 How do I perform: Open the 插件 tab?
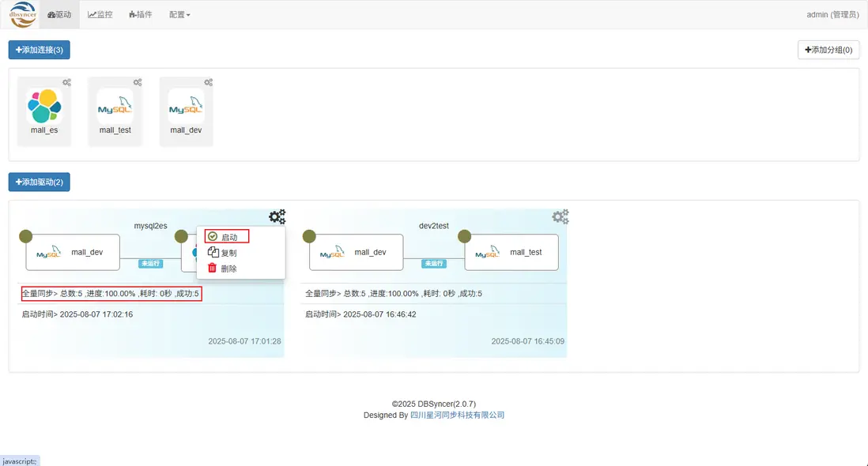(141, 14)
